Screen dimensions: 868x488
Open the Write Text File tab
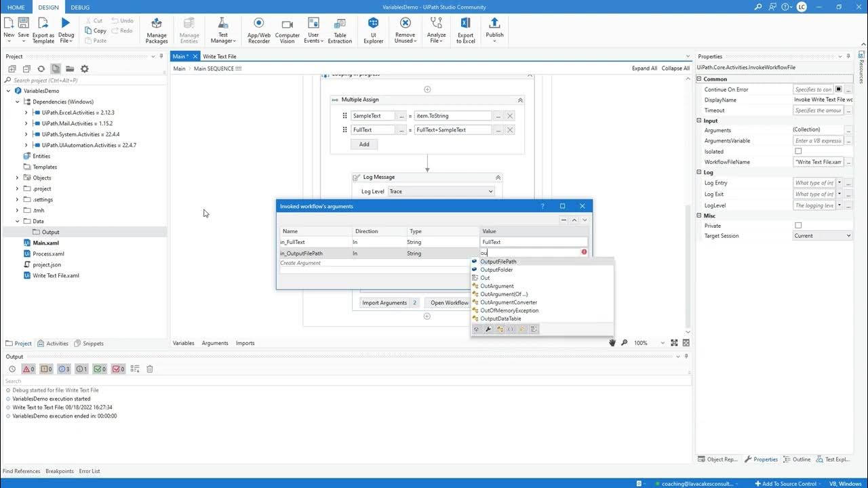[x=220, y=56]
